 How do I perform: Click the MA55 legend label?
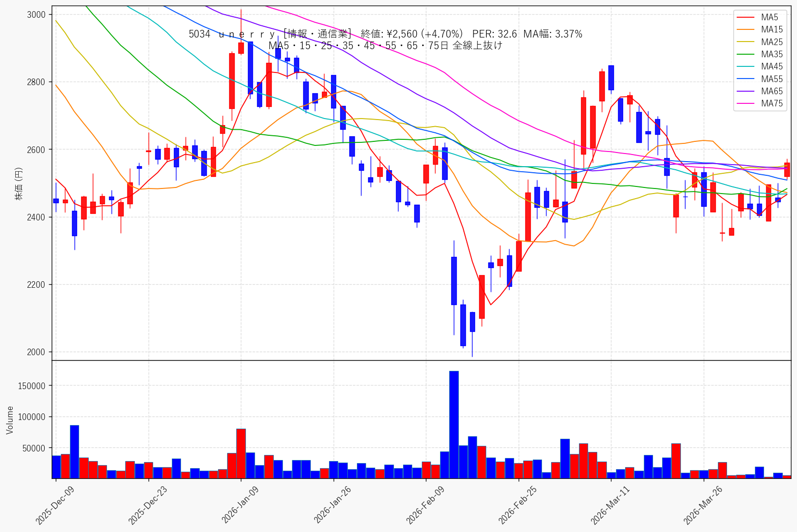point(772,79)
